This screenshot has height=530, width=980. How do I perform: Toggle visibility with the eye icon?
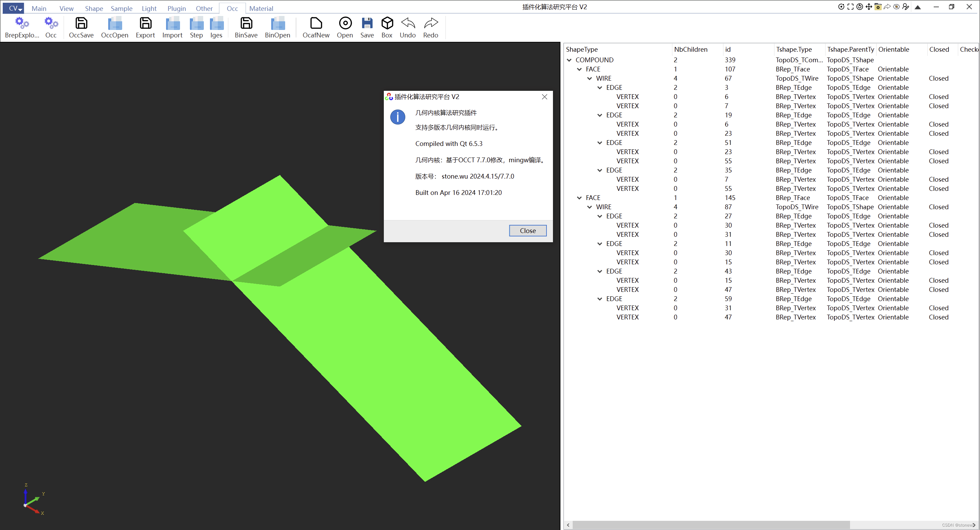(896, 7)
